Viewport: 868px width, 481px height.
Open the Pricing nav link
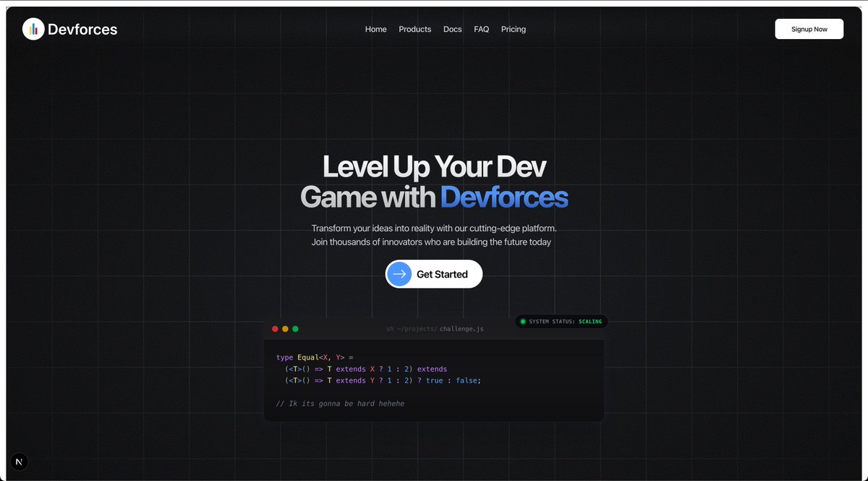coord(514,30)
